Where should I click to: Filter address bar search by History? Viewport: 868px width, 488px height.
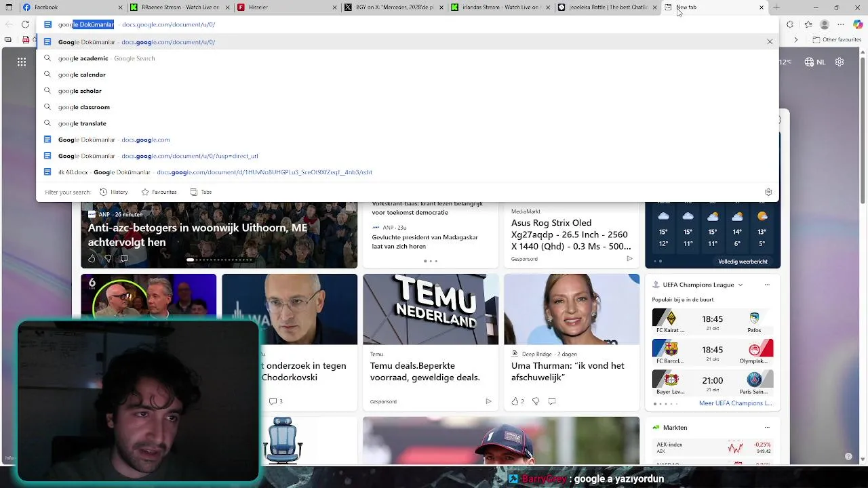113,192
